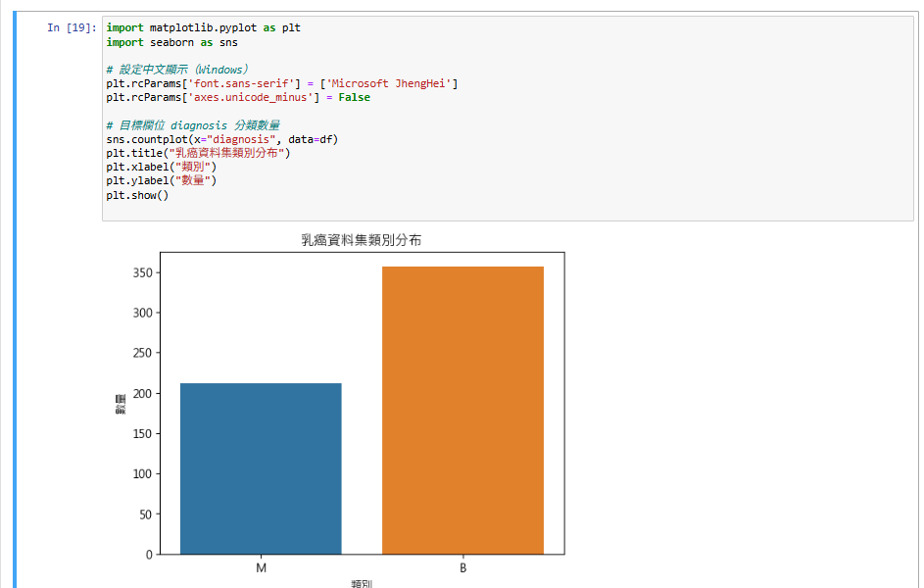Click the plt.xlabel code line

pyautogui.click(x=162, y=167)
